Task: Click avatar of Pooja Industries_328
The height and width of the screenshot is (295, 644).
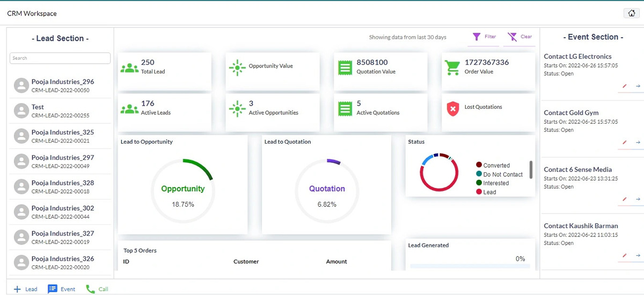Action: click(21, 186)
